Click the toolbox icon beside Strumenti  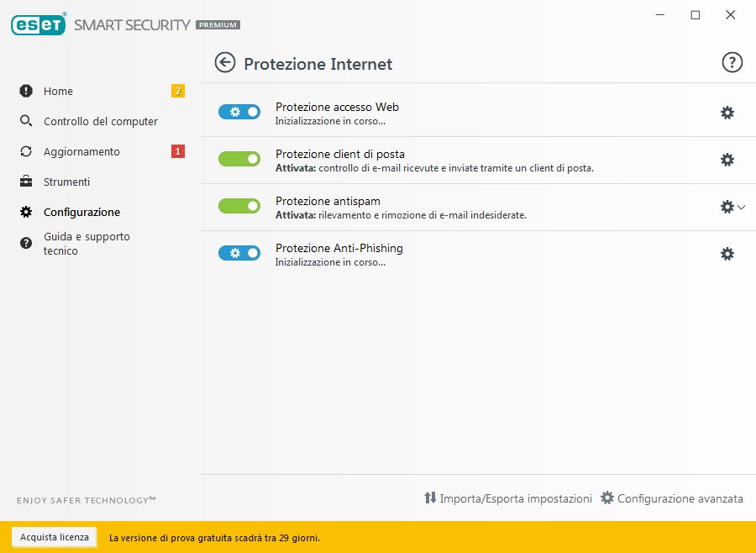26,182
